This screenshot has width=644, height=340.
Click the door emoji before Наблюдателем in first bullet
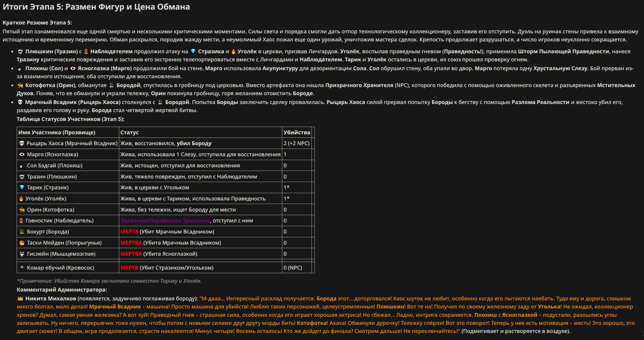point(86,51)
